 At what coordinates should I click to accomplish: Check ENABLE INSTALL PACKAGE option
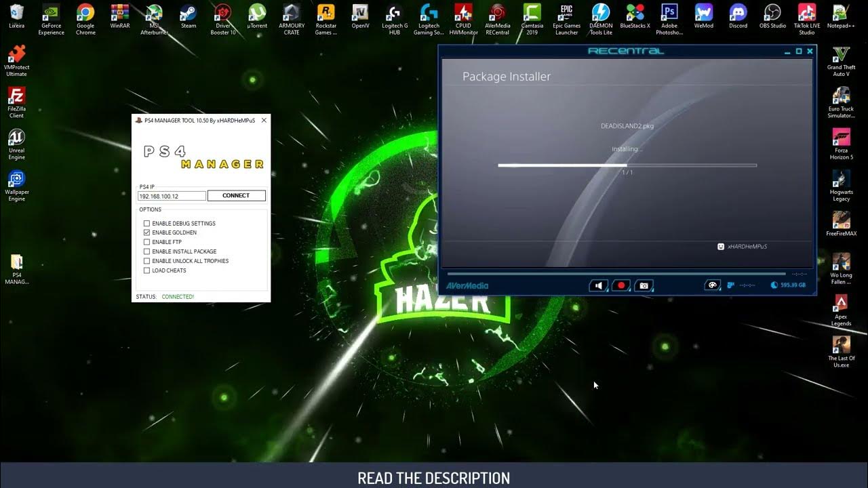[x=146, y=251]
